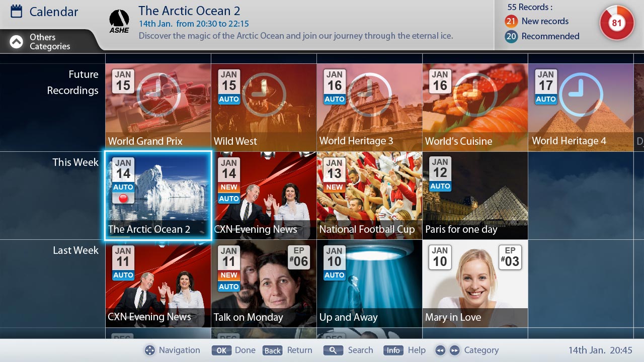Click the red recording indicator on The Arctic Ocean 2
Image resolution: width=644 pixels, height=362 pixels.
pyautogui.click(x=123, y=198)
